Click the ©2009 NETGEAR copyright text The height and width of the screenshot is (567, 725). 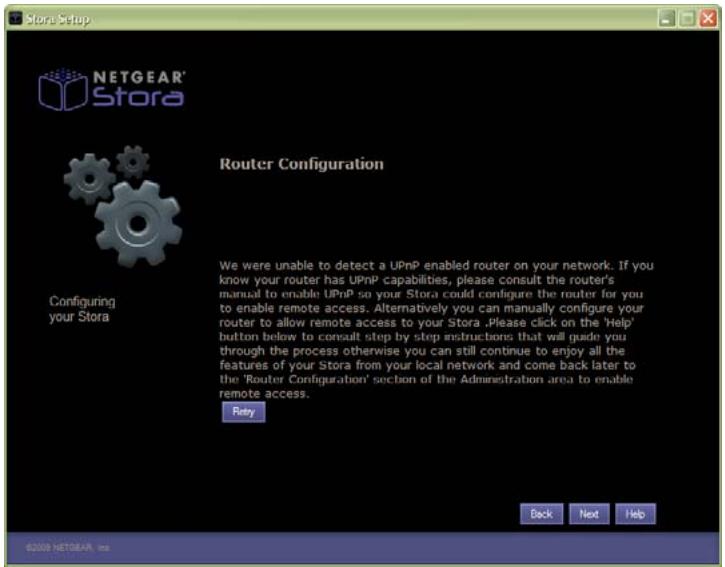click(x=68, y=548)
